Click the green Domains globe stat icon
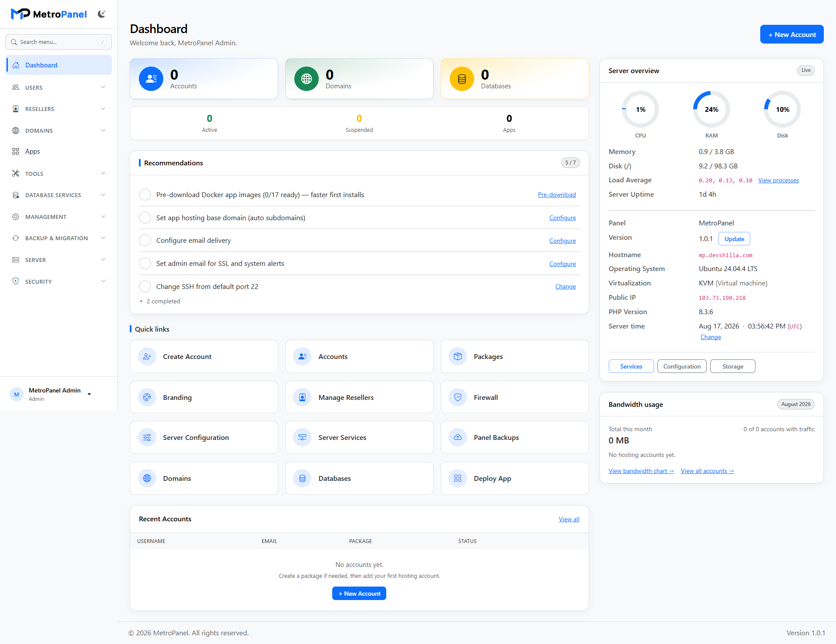Viewport: 836px width, 644px height. (x=307, y=79)
